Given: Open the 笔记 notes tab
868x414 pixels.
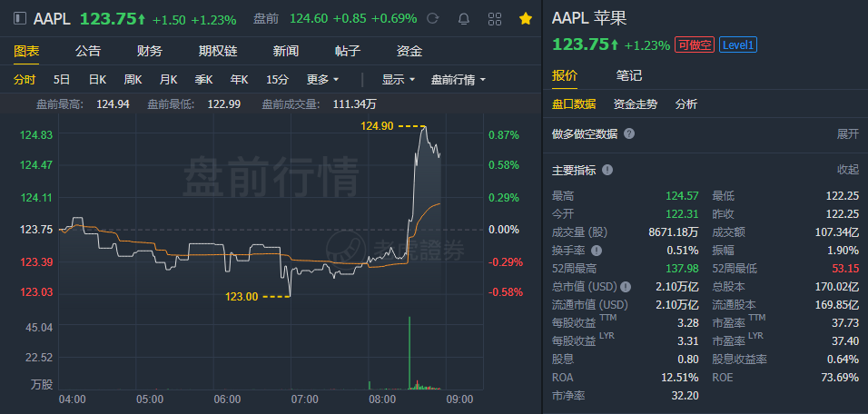Looking at the screenshot, I should point(628,75).
